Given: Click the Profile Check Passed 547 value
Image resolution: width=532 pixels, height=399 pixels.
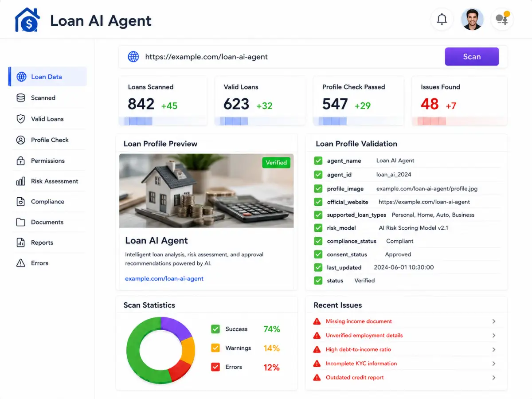Looking at the screenshot, I should pos(335,104).
